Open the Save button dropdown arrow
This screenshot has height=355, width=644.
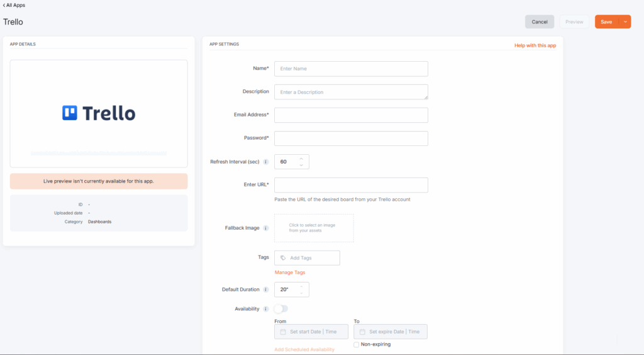point(625,22)
